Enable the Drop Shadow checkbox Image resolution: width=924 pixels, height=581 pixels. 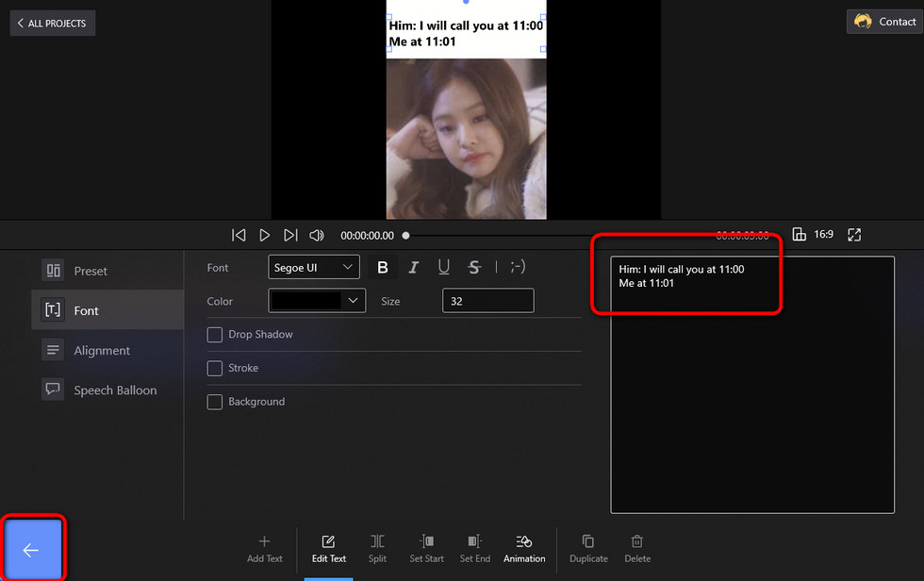point(215,335)
